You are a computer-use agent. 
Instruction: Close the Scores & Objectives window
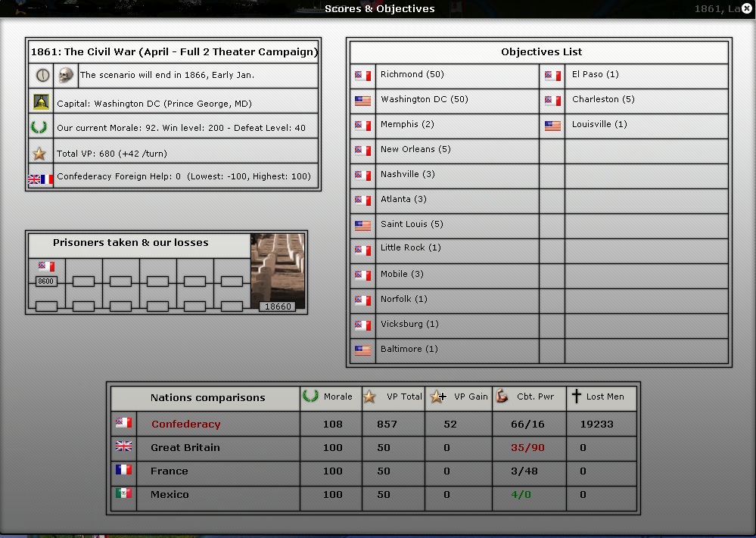pyautogui.click(x=747, y=8)
